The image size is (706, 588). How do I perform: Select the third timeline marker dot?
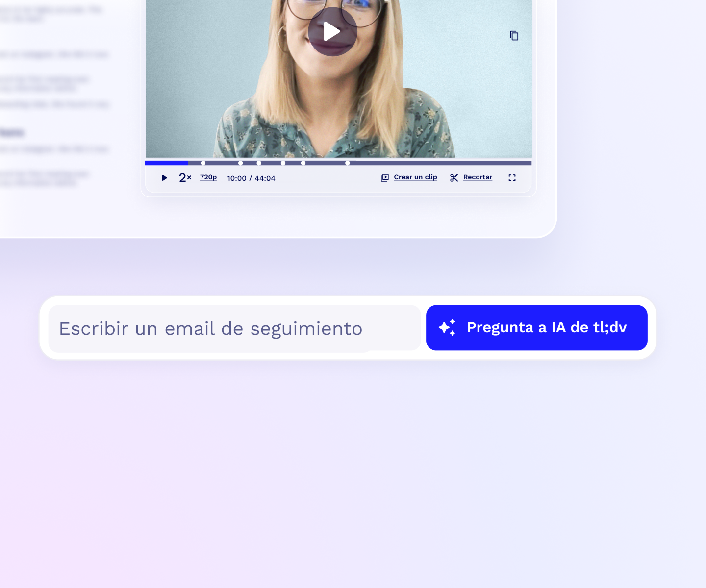tap(259, 163)
